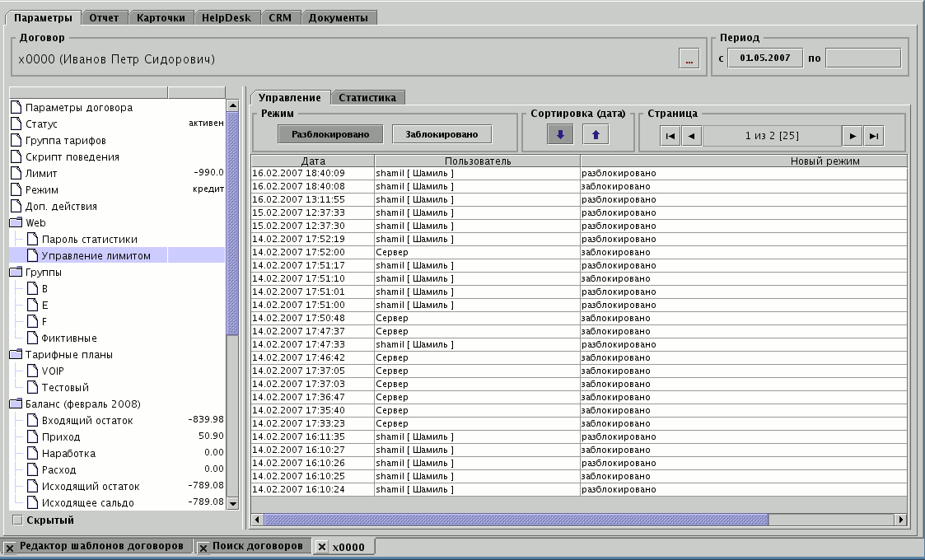Click the sort descending arrow button
Viewport: 925px width, 560px height.
tap(560, 135)
